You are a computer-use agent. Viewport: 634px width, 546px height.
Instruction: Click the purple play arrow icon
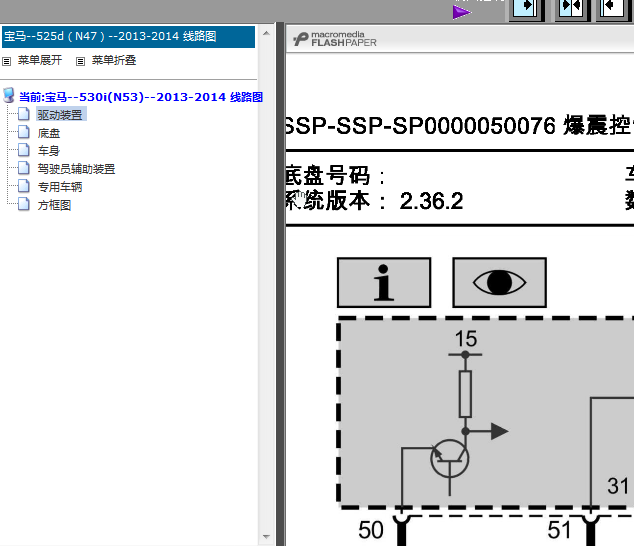pos(461,12)
